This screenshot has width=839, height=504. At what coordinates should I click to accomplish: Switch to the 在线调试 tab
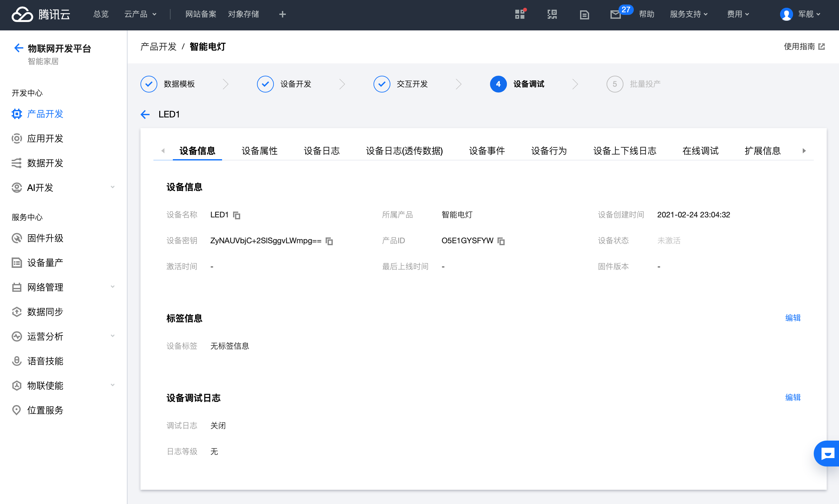pos(700,150)
